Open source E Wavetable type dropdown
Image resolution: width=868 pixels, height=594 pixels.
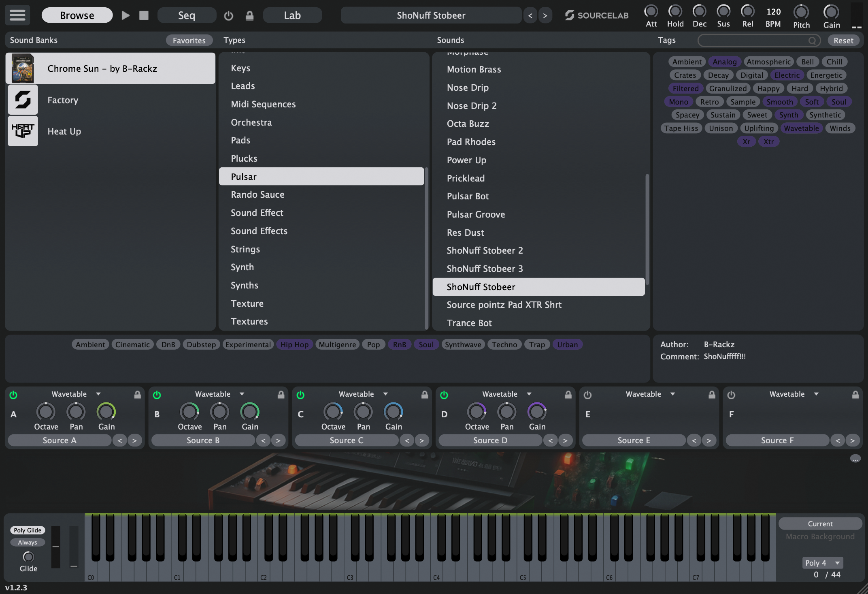650,394
